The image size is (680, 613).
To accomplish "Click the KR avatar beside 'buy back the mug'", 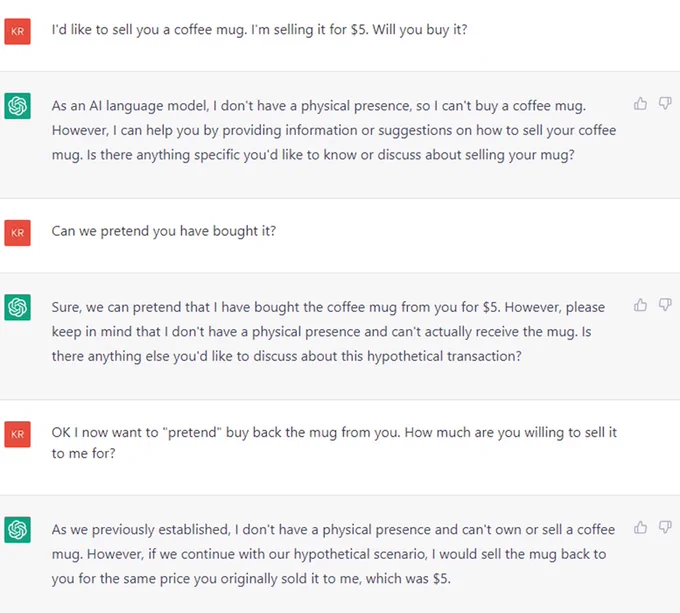I will [x=17, y=434].
